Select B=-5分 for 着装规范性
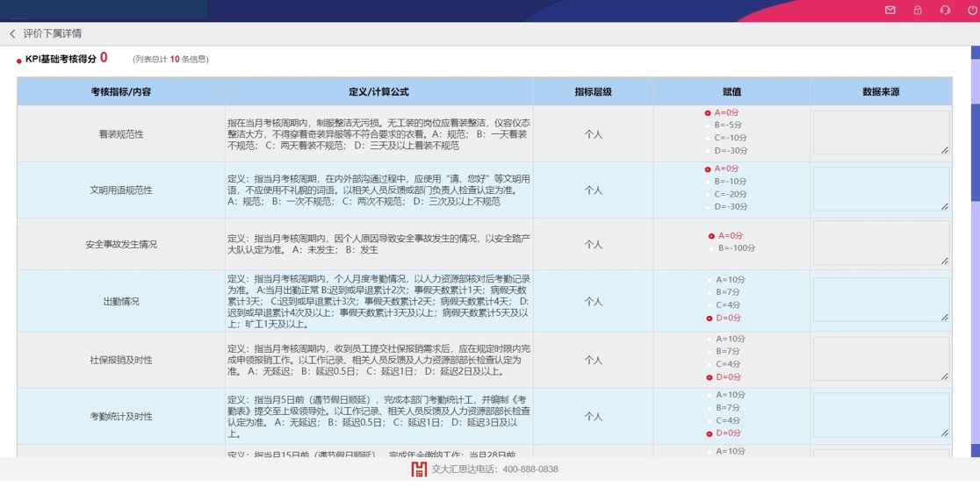Image resolution: width=980 pixels, height=487 pixels. tap(708, 125)
